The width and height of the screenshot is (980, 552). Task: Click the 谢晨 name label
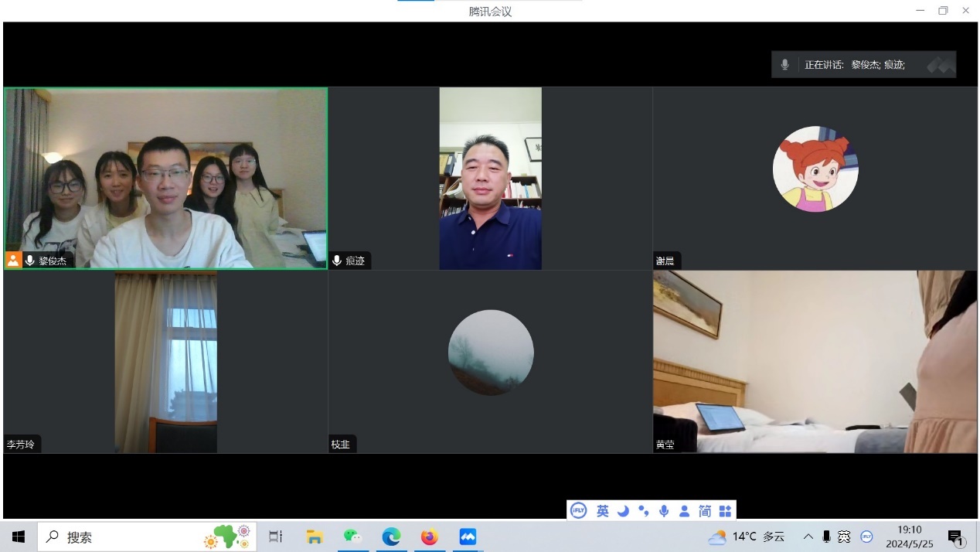click(665, 261)
